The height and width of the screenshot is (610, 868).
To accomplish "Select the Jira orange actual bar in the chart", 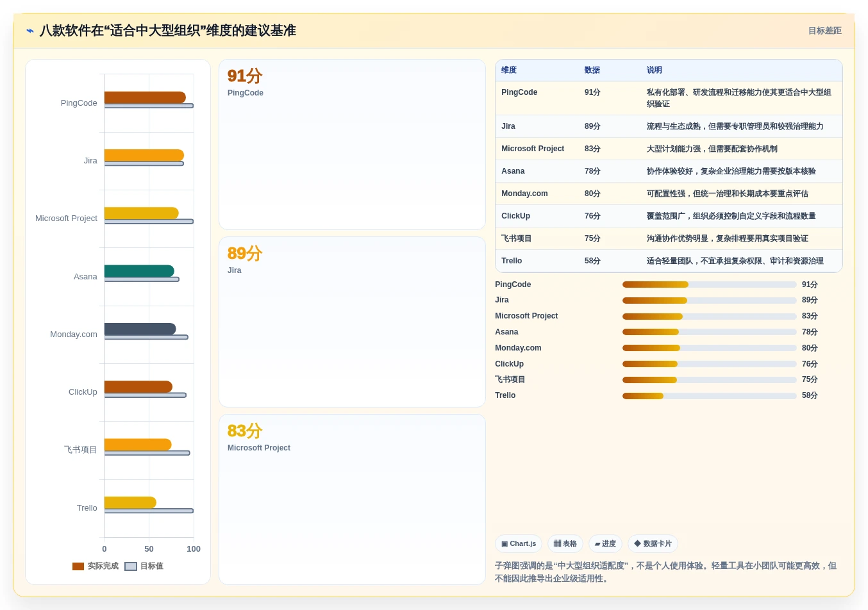I will [x=144, y=155].
